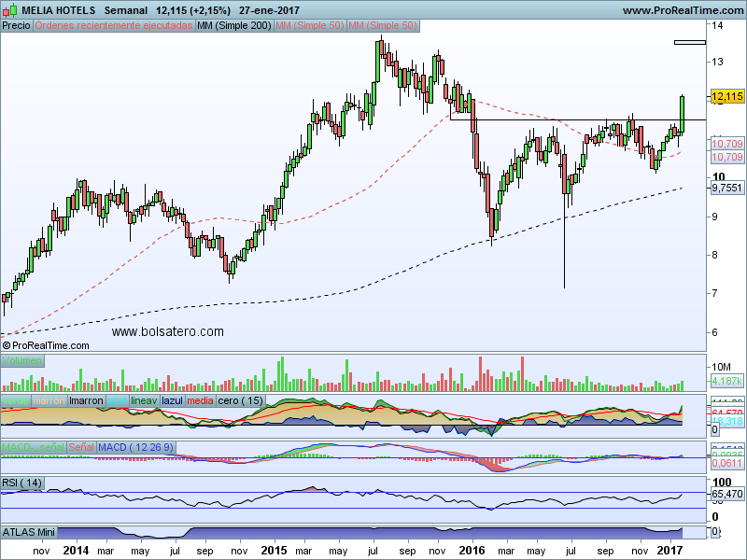Click the Volumen panel label
Screen dimensions: 747x560
tap(23, 360)
